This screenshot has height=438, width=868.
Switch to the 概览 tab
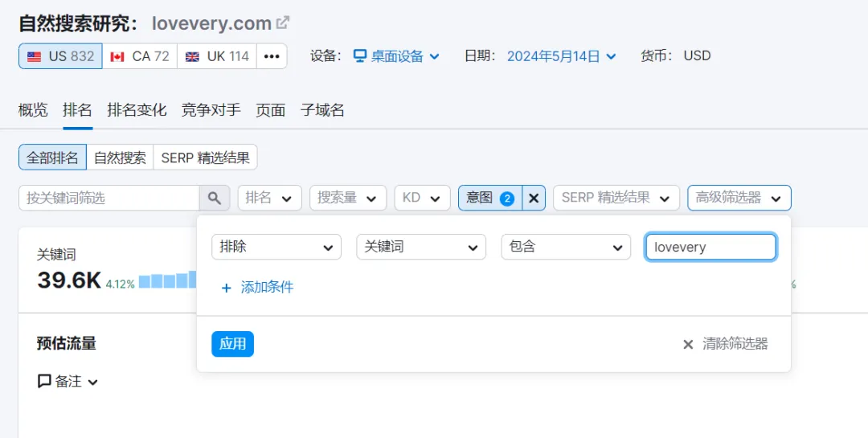click(33, 109)
